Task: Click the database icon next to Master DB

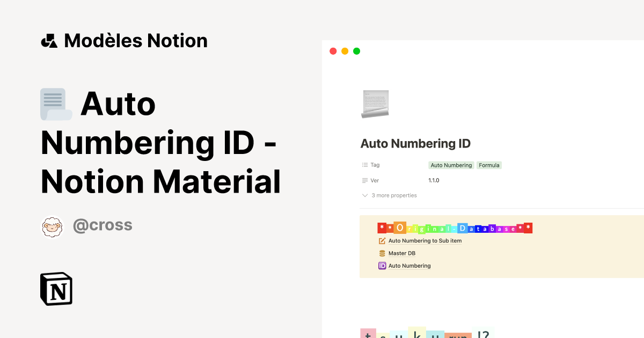Action: [x=381, y=253]
